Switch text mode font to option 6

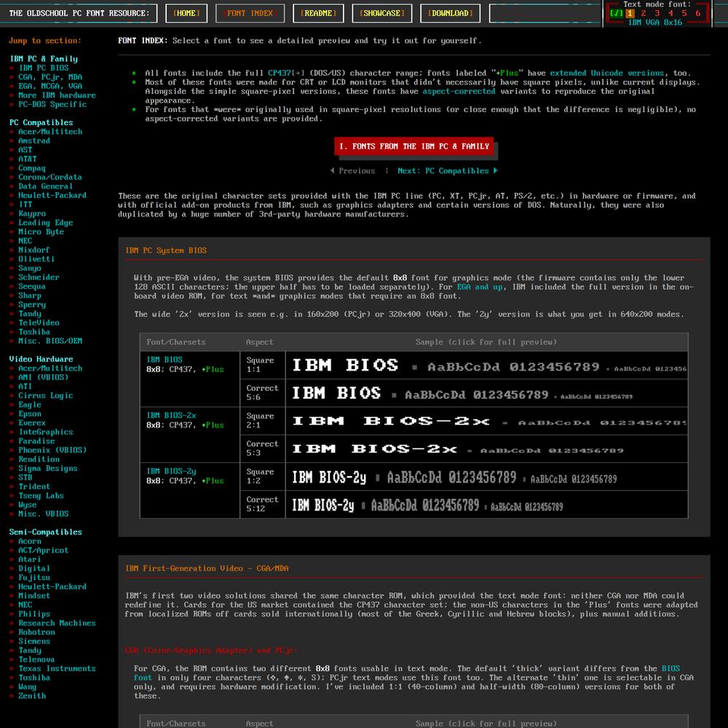[x=698, y=13]
